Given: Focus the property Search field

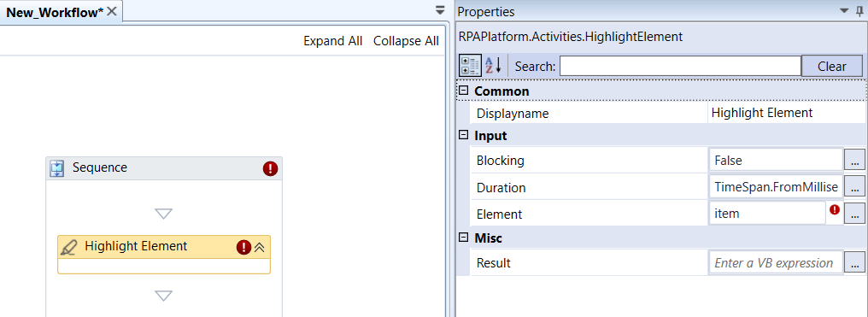Looking at the screenshot, I should click(x=680, y=66).
